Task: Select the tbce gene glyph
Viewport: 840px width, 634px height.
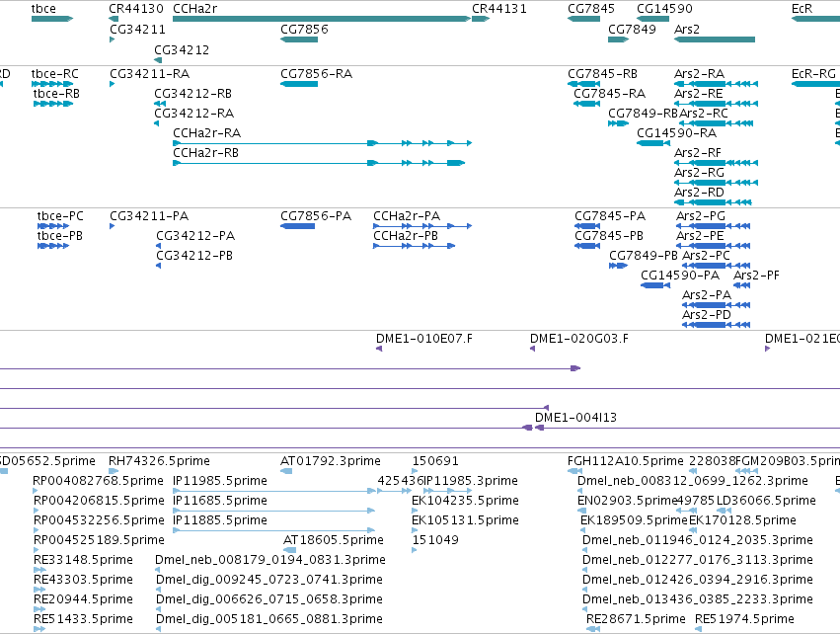Action: (52, 19)
